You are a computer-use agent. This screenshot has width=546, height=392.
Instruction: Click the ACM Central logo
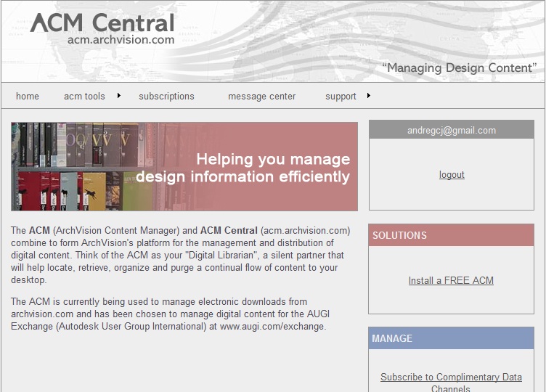coord(102,23)
